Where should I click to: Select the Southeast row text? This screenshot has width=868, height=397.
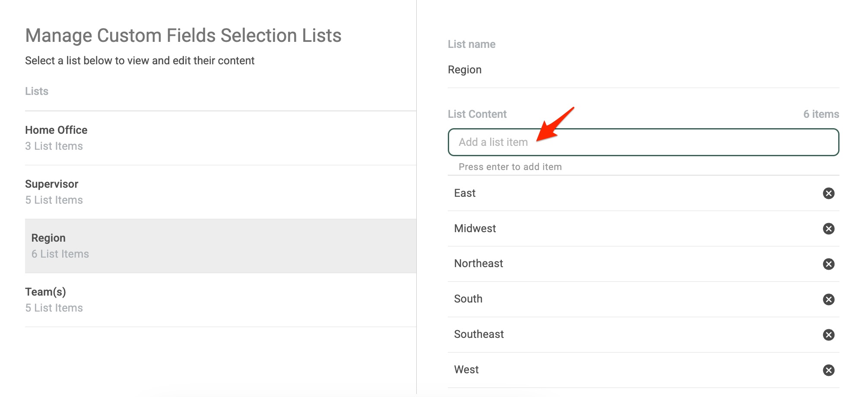[479, 334]
